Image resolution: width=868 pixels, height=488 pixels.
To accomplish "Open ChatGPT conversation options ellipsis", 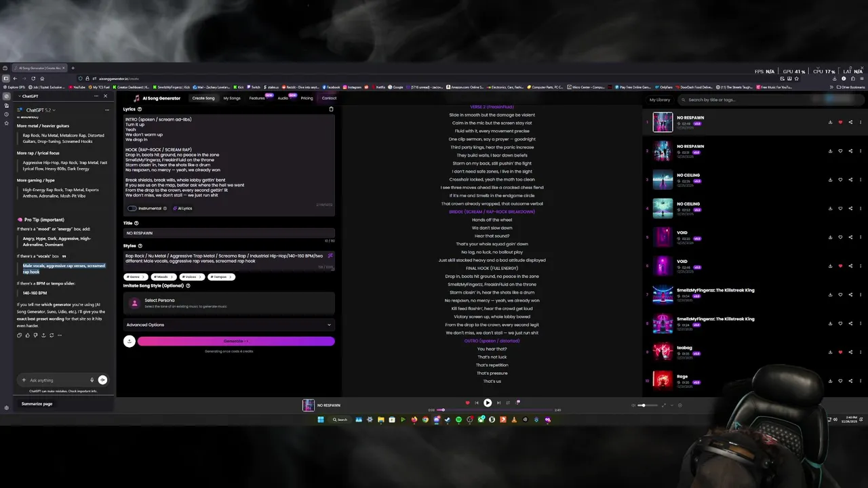I will click(106, 110).
